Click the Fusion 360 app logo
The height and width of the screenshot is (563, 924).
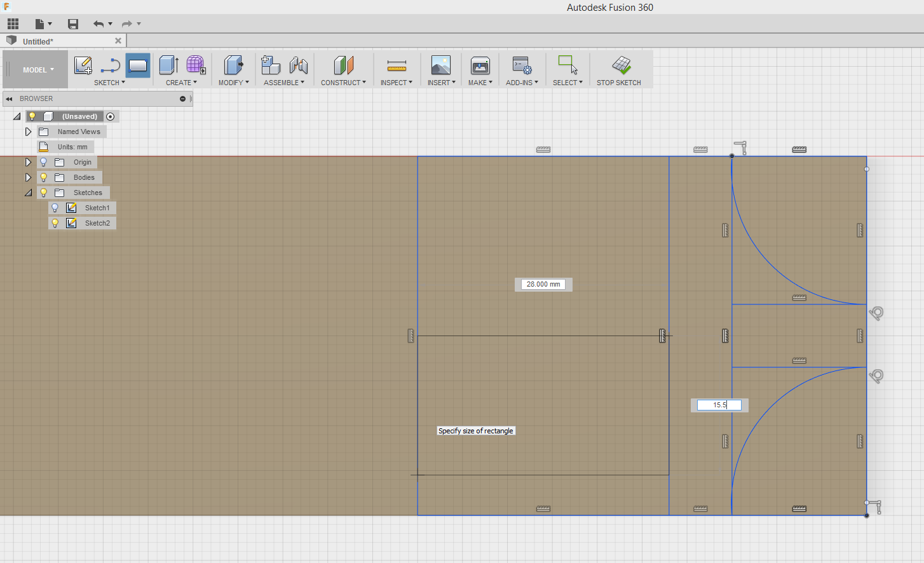click(7, 7)
